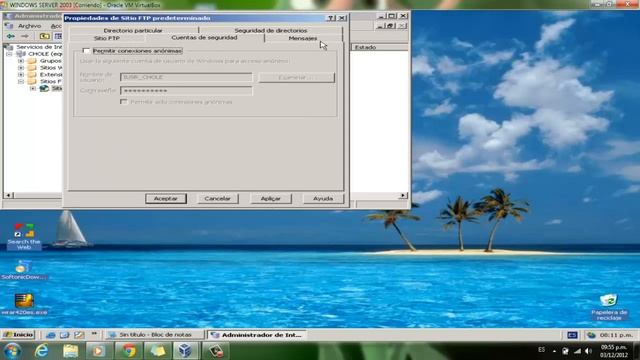
Task: Click the screen recorder icon in the taskbar
Action: pyautogui.click(x=215, y=351)
